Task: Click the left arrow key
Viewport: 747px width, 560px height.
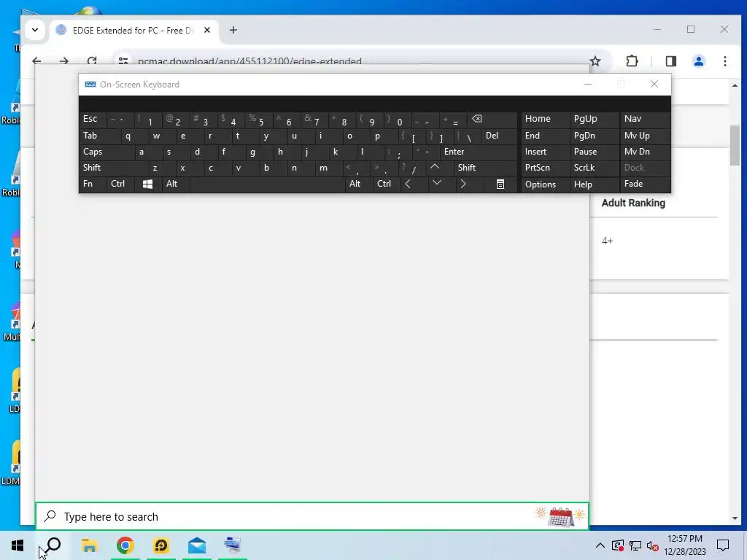Action: (408, 184)
